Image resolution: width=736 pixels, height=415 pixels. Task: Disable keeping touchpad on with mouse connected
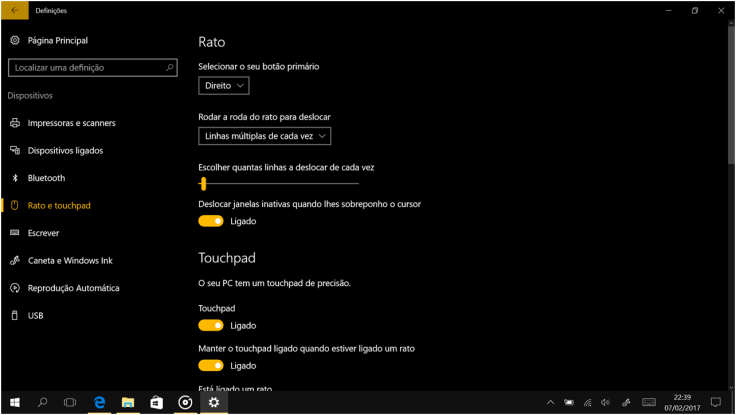[211, 366]
